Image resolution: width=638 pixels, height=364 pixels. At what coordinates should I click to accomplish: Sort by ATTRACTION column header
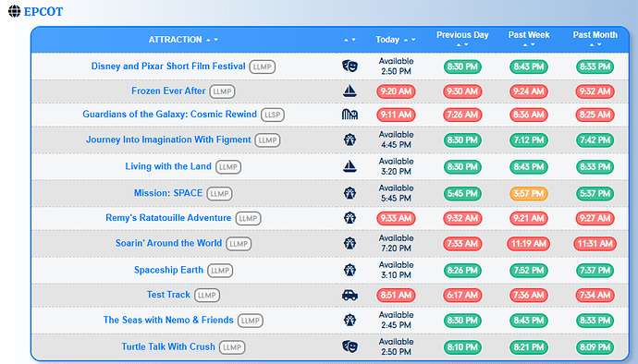(x=183, y=40)
